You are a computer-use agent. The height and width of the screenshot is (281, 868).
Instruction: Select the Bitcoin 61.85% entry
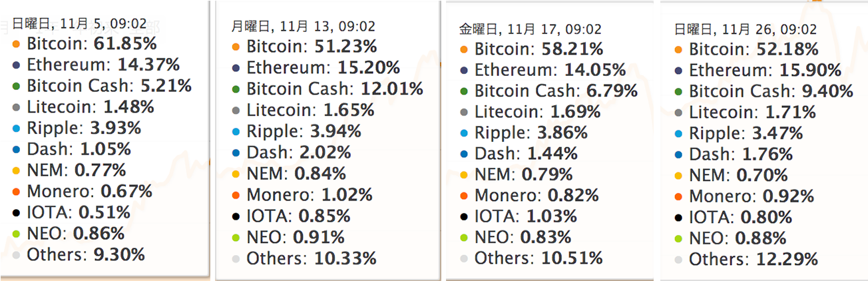92,45
